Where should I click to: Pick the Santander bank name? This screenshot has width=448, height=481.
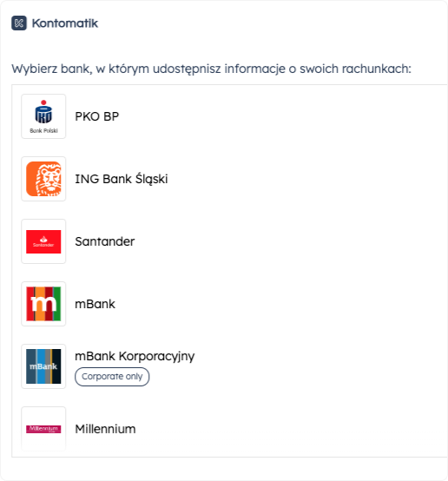point(105,241)
